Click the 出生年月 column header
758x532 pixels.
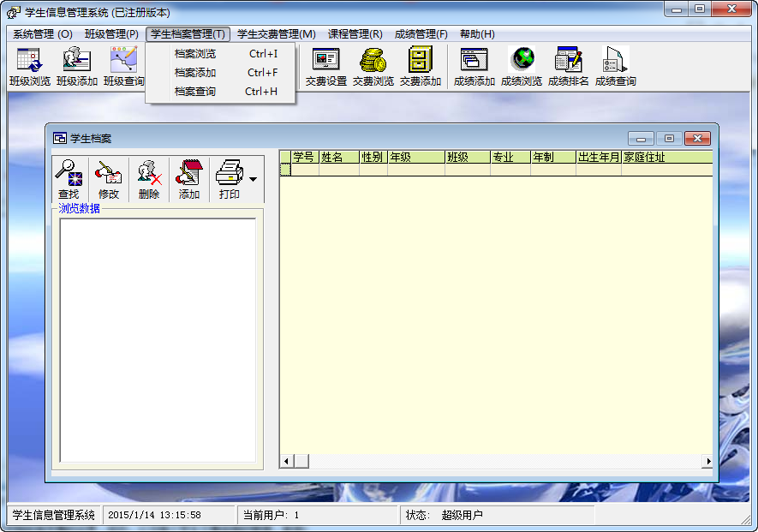pos(599,157)
